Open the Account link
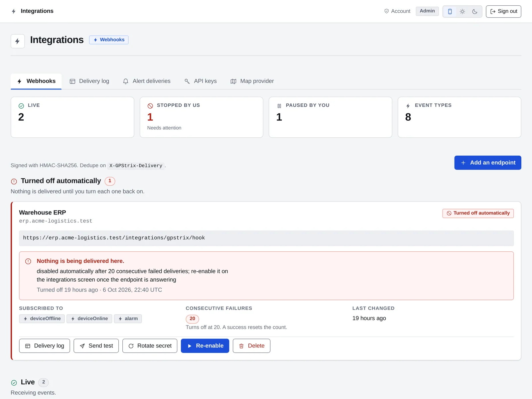This screenshot has height=399, width=532. (397, 11)
